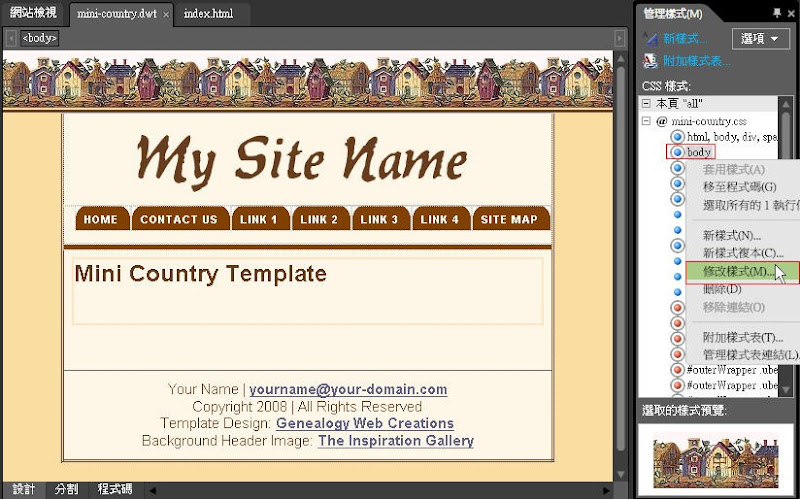Image resolution: width=800 pixels, height=499 pixels.
Task: Open the 選項 options dropdown
Action: point(761,39)
